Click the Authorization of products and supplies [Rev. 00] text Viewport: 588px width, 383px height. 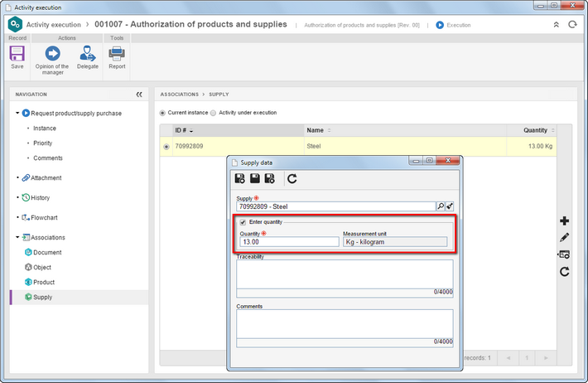pos(362,25)
